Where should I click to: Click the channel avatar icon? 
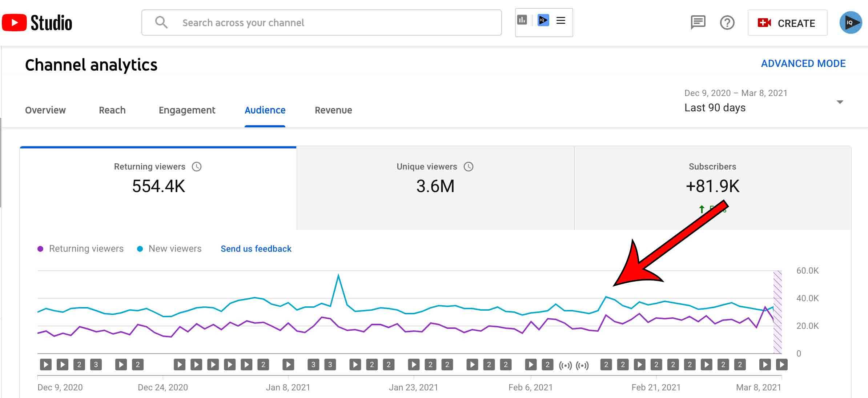(x=851, y=23)
